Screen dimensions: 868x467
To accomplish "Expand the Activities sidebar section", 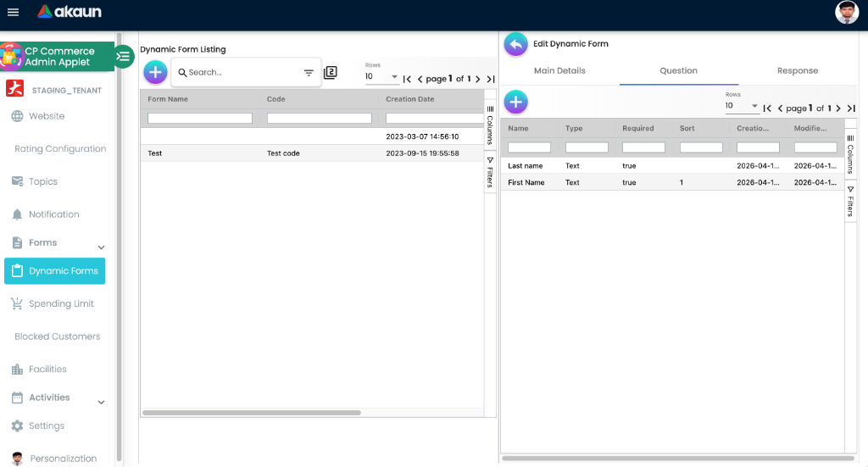I will pos(102,402).
